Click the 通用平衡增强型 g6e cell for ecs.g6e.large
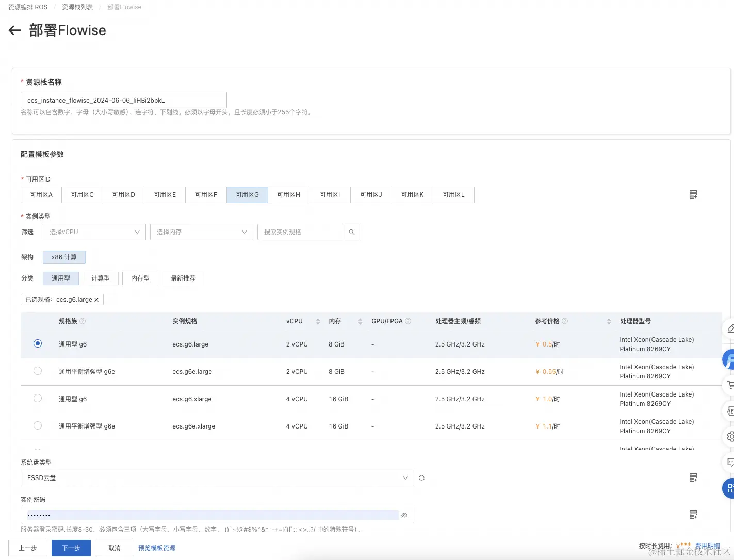 click(87, 372)
